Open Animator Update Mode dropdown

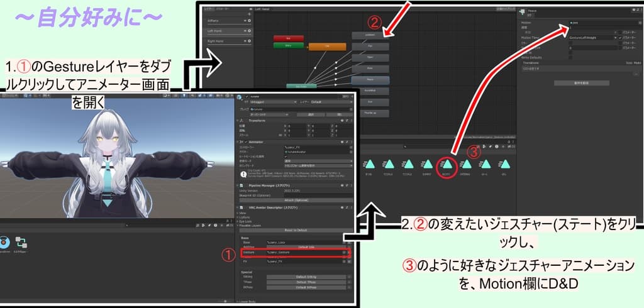pyautogui.click(x=318, y=161)
